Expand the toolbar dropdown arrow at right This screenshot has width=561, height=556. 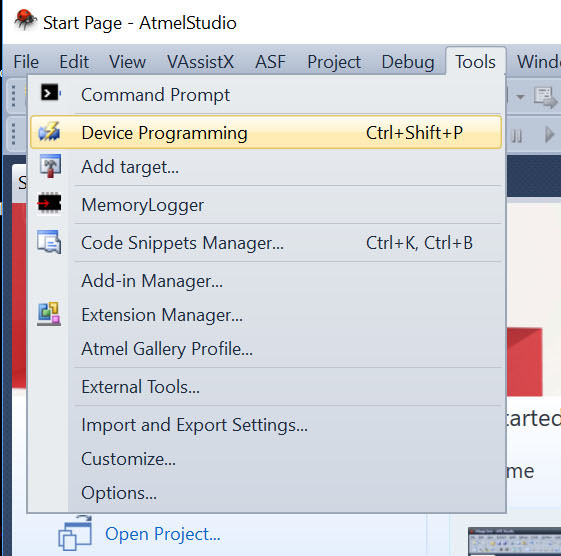pyautogui.click(x=520, y=97)
